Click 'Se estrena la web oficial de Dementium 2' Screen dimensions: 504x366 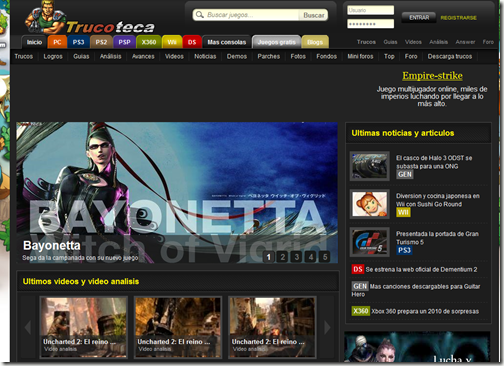tap(421, 269)
